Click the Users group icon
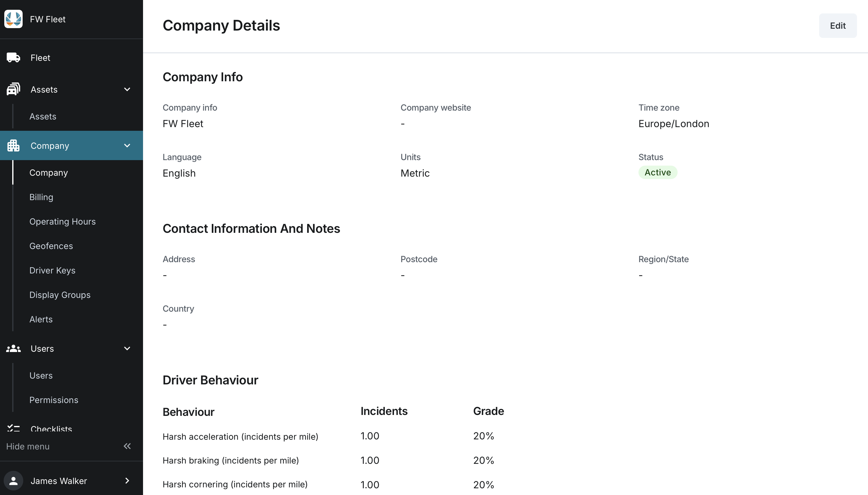This screenshot has width=868, height=495. 13,348
